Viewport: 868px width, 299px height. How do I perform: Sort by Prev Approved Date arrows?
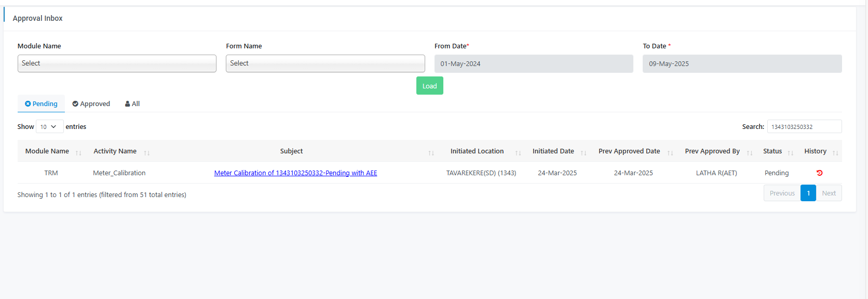(x=670, y=153)
